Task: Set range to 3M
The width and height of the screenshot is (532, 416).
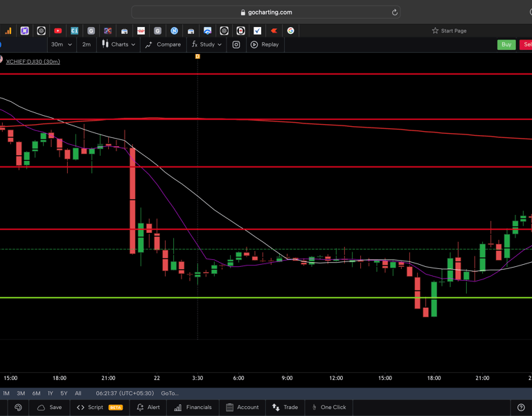Action: click(21, 393)
